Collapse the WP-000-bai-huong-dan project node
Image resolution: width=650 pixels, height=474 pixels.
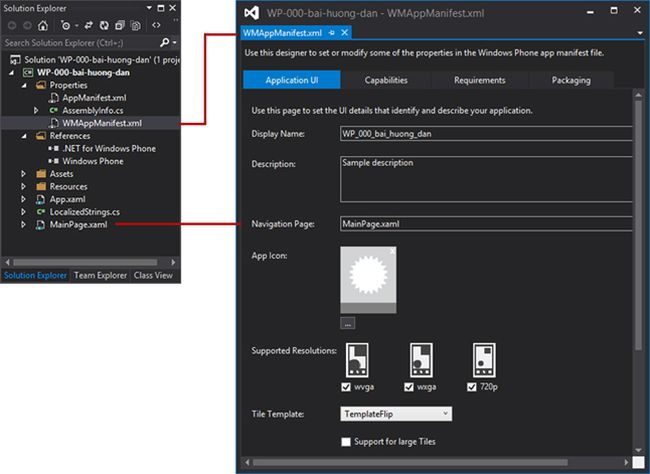12,73
